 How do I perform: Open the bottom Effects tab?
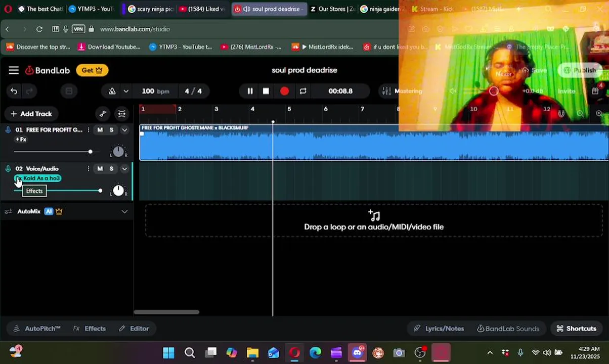pyautogui.click(x=90, y=329)
